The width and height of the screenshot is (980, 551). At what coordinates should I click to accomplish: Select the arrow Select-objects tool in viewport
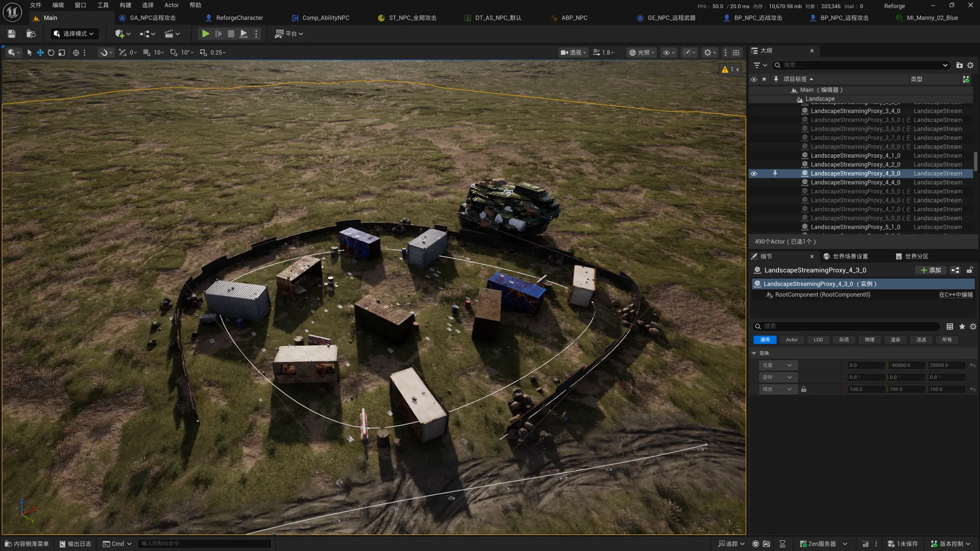pos(29,53)
